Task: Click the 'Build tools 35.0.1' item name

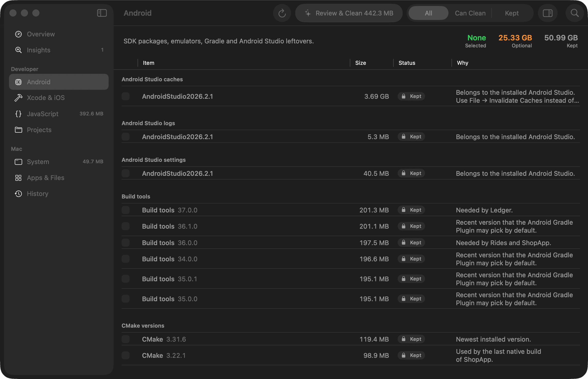Action: 169,279
